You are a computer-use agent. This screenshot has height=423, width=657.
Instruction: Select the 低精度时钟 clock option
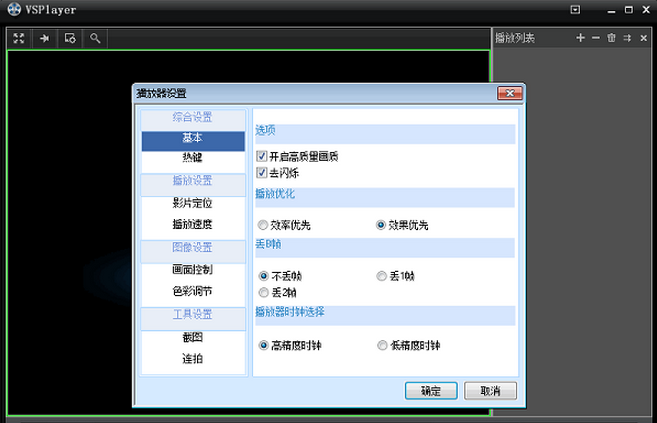coord(382,345)
